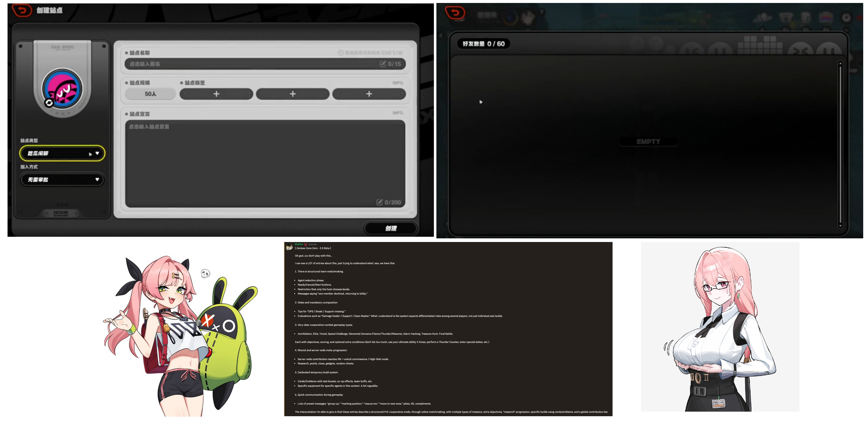Screen dimensions: 868x421
Task: Click the refresh icon on the station avatar
Action: click(49, 103)
